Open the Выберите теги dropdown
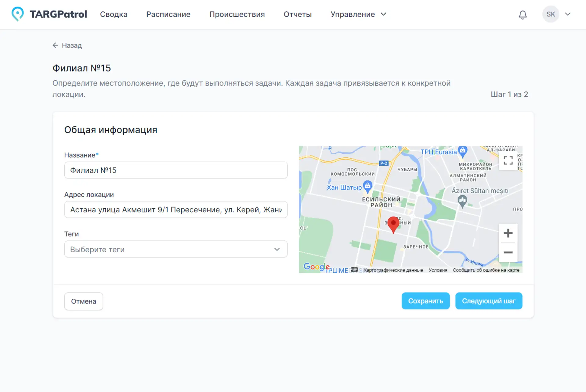Viewport: 586px width, 392px height. [176, 249]
